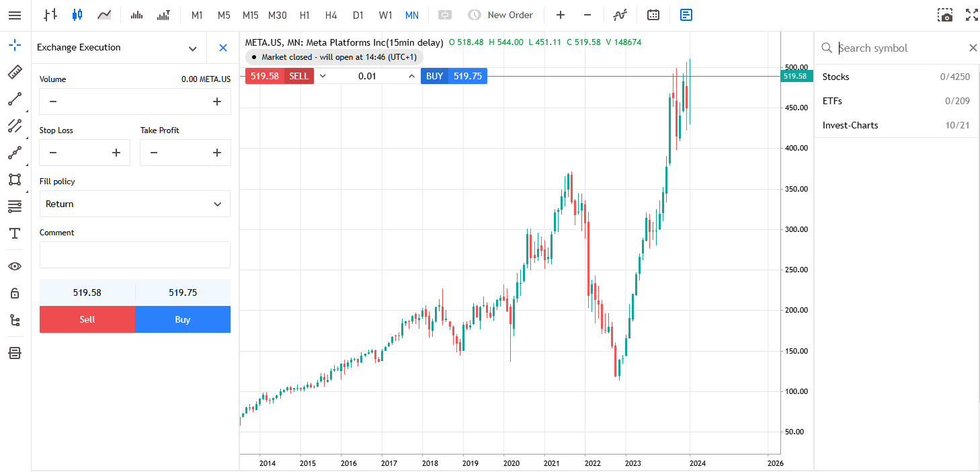Toggle lock on drawing objects
The image size is (980, 472).
click(15, 293)
